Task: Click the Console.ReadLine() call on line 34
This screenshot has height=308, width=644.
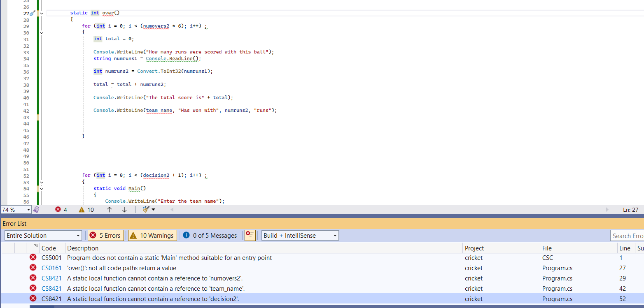Action: pos(173,59)
